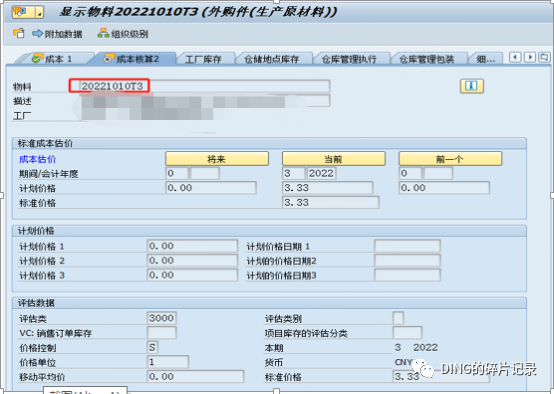Click the 计划价格日期 1 date field
The width and height of the screenshot is (554, 394).
(407, 246)
